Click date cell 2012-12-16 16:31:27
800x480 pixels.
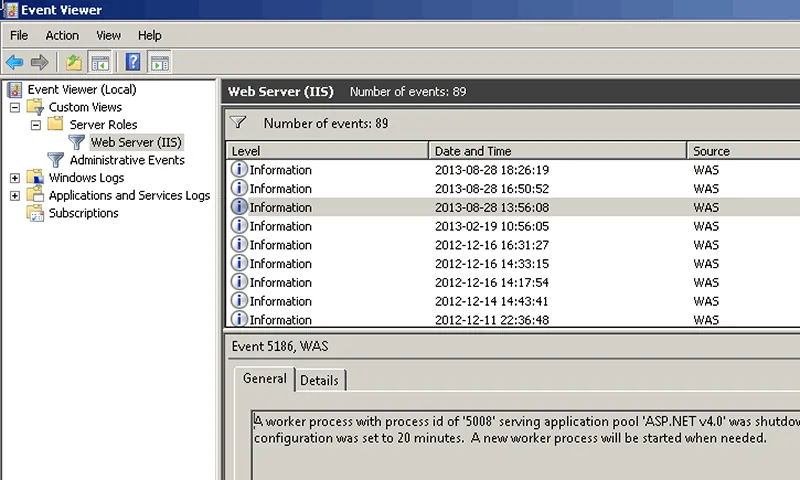pos(492,245)
